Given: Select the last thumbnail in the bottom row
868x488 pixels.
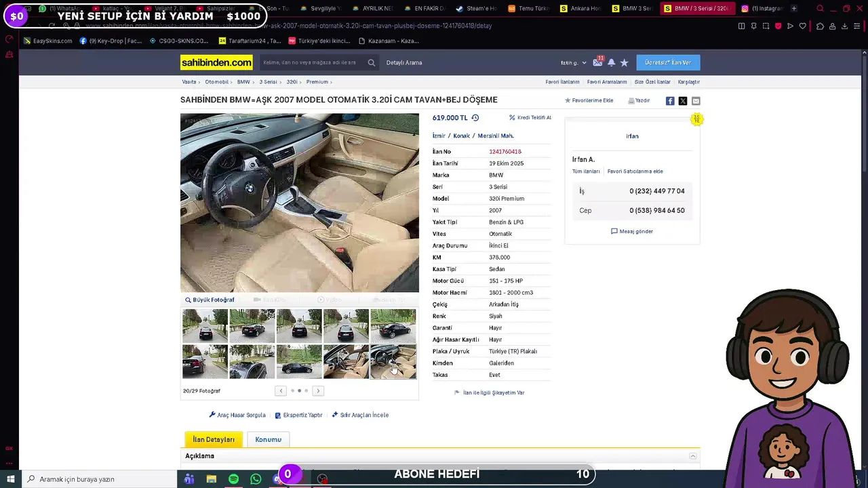Looking at the screenshot, I should click(x=393, y=361).
